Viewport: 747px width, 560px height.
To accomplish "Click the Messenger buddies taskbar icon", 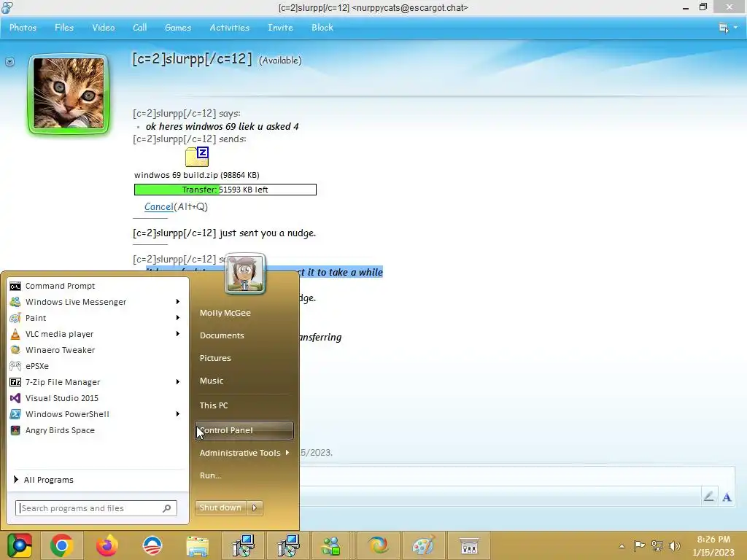I will 330,545.
